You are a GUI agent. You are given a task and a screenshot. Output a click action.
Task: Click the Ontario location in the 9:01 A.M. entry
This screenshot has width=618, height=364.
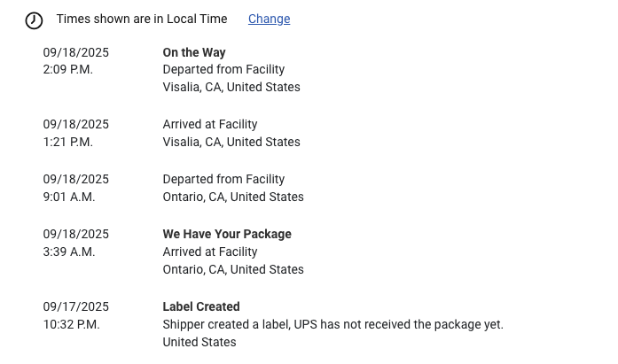(x=233, y=197)
